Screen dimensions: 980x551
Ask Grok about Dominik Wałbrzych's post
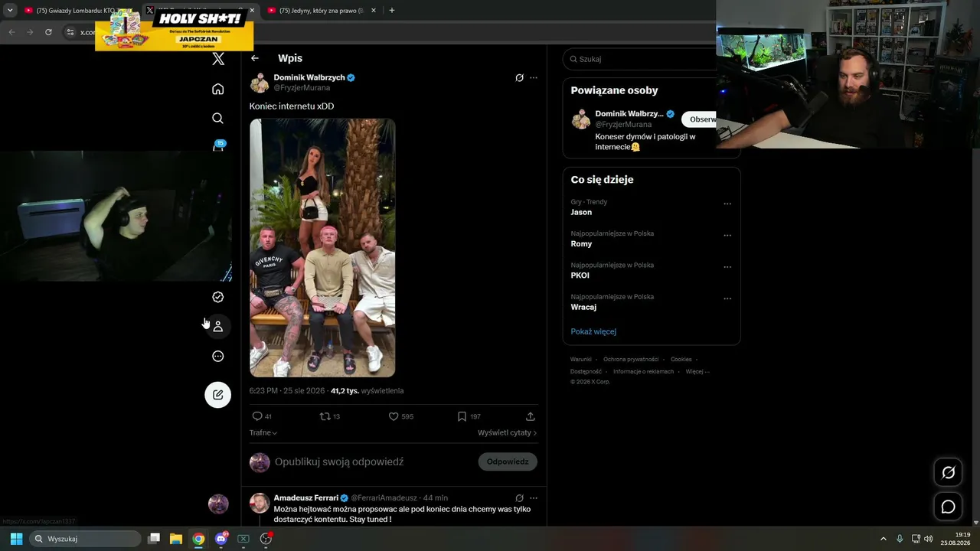[x=519, y=78]
